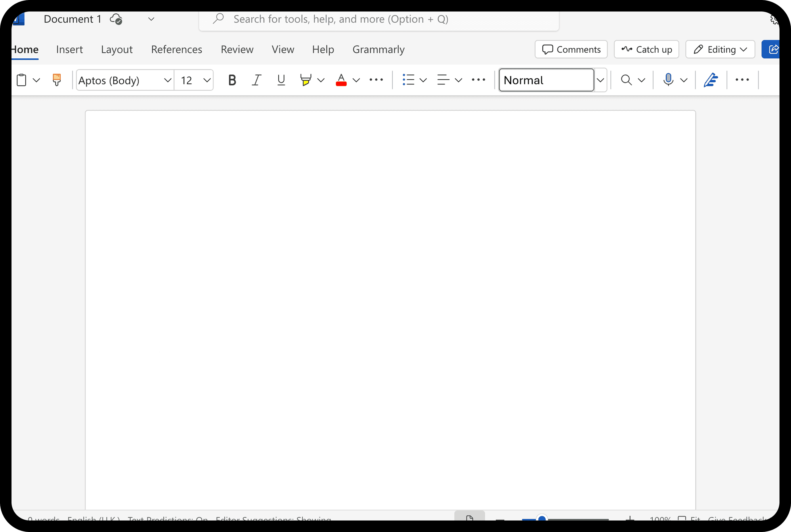This screenshot has height=532, width=791.
Task: Open the alignment dropdown arrow
Action: [458, 80]
